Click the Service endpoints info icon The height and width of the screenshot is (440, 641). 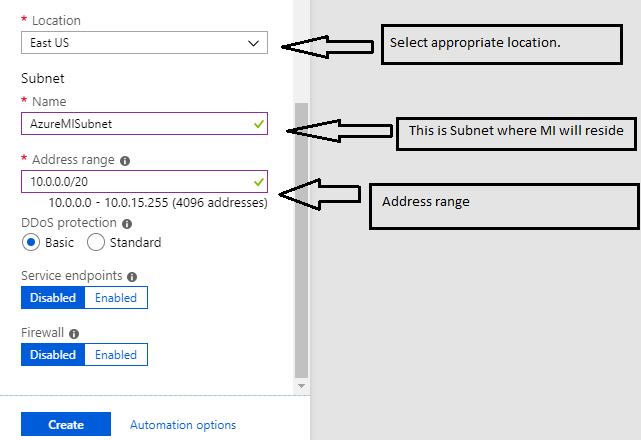pos(132,277)
